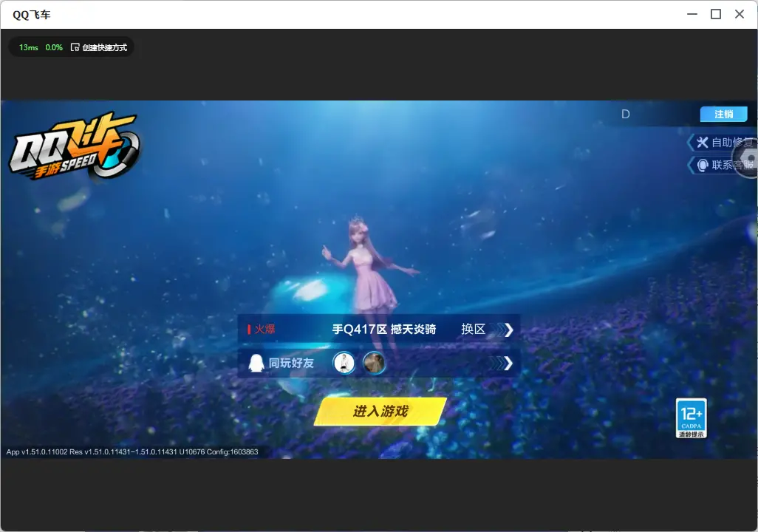Open 自助修复 self-repair option
This screenshot has width=758, height=532.
(x=723, y=142)
